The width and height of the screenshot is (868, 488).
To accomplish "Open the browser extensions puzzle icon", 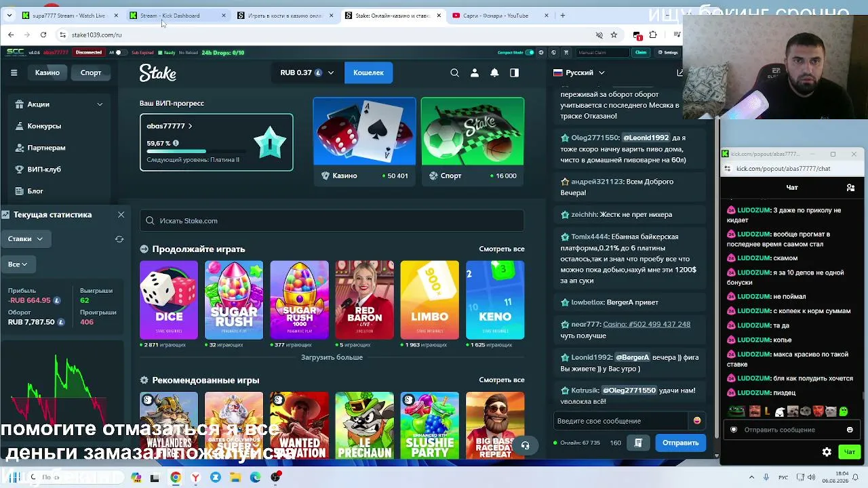I will point(653,35).
